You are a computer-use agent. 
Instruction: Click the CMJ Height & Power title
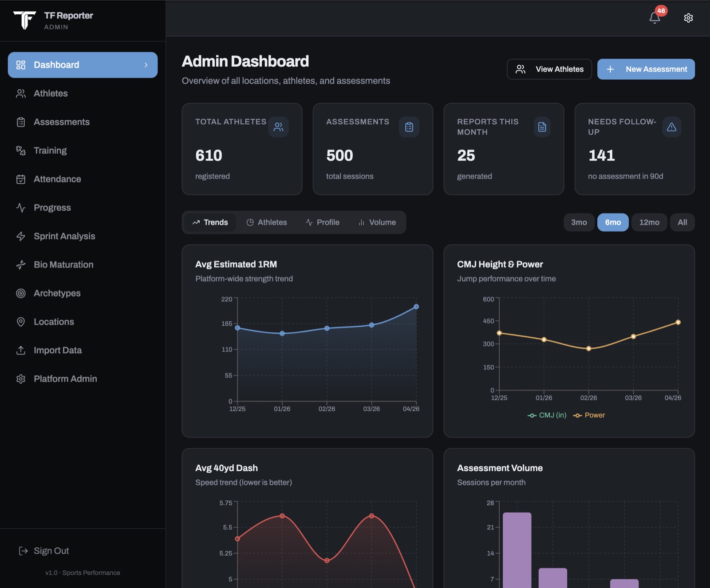click(x=500, y=264)
